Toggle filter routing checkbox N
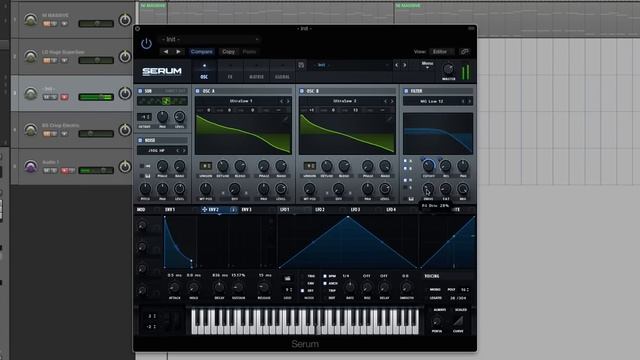 (x=405, y=180)
